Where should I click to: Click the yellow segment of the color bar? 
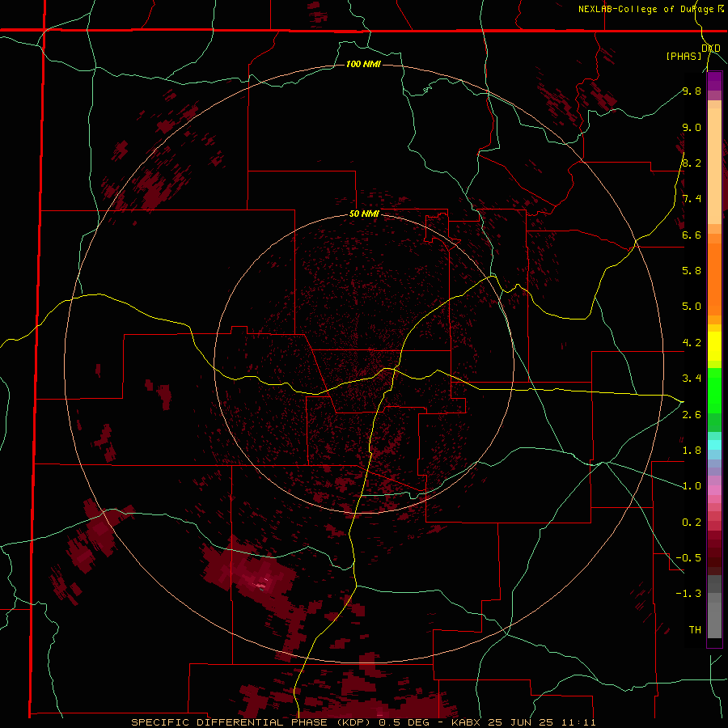pos(714,346)
